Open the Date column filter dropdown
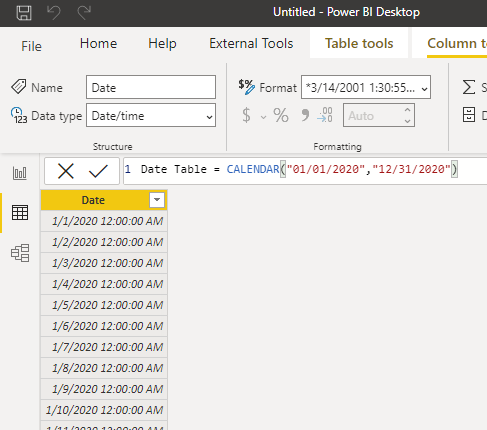Image resolution: width=487 pixels, height=430 pixels. [x=157, y=200]
